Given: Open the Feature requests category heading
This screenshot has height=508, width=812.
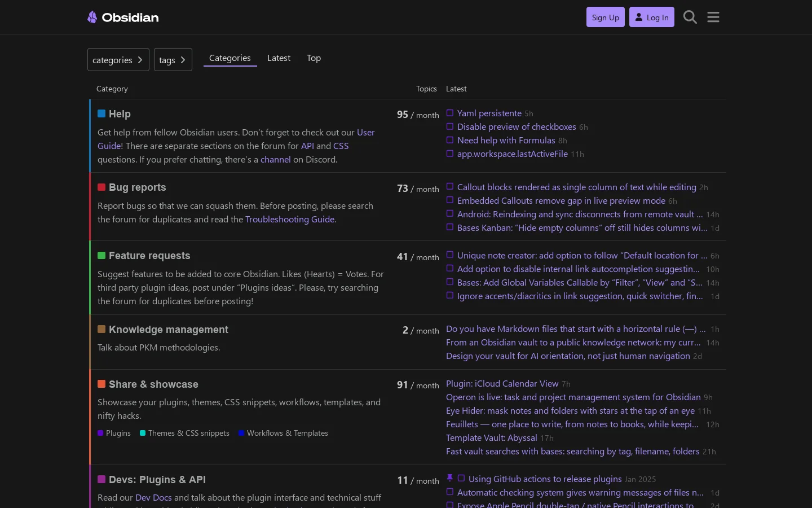Looking at the screenshot, I should coord(149,256).
